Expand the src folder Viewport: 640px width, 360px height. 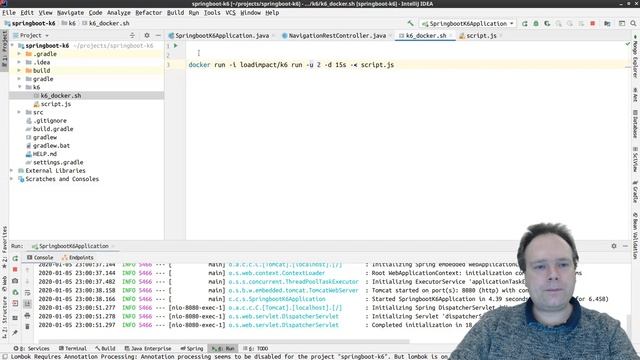pyautogui.click(x=19, y=112)
